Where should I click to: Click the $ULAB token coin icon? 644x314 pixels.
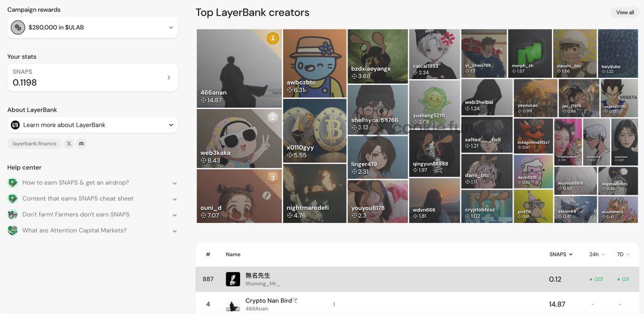(18, 27)
